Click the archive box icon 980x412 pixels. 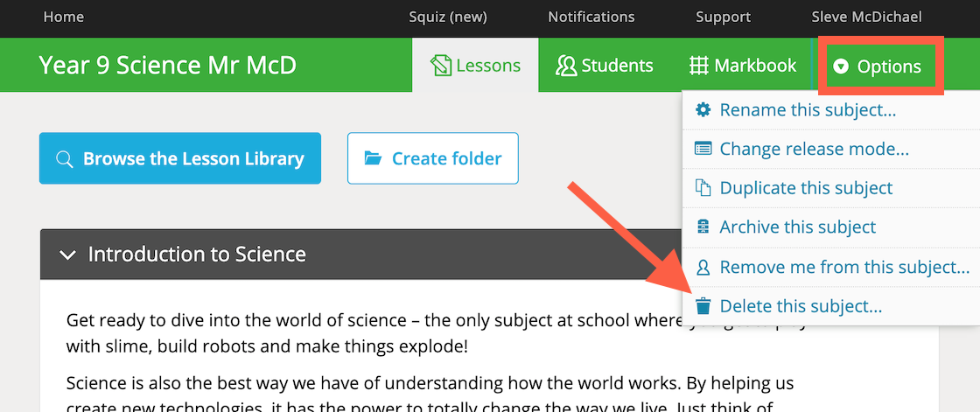[x=703, y=227]
